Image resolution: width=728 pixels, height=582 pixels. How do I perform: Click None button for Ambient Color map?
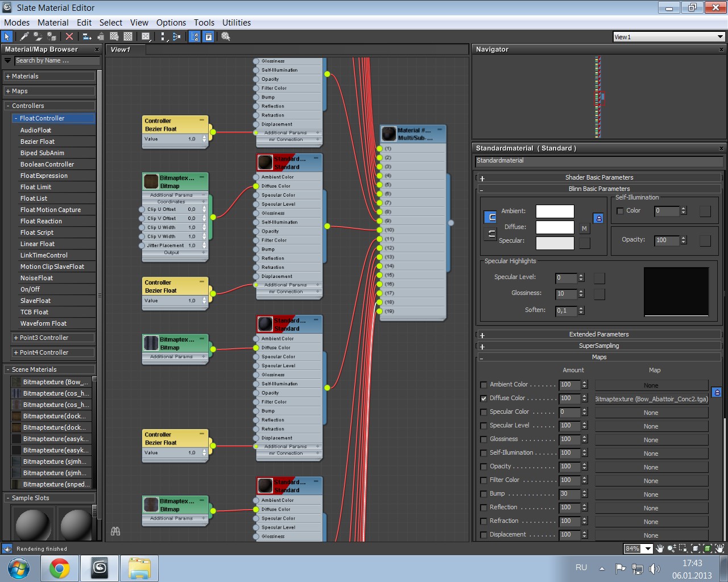pyautogui.click(x=652, y=385)
